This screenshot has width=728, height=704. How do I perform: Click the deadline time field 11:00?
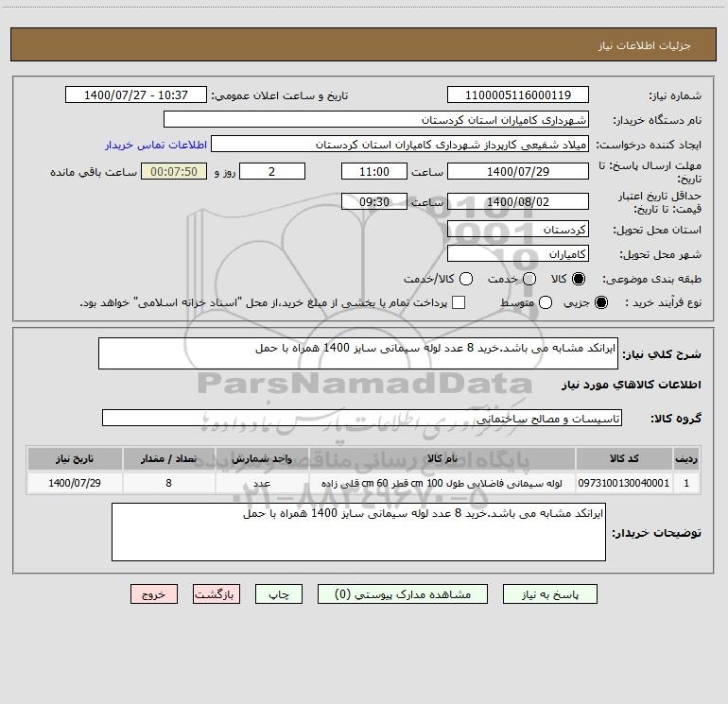(x=374, y=171)
